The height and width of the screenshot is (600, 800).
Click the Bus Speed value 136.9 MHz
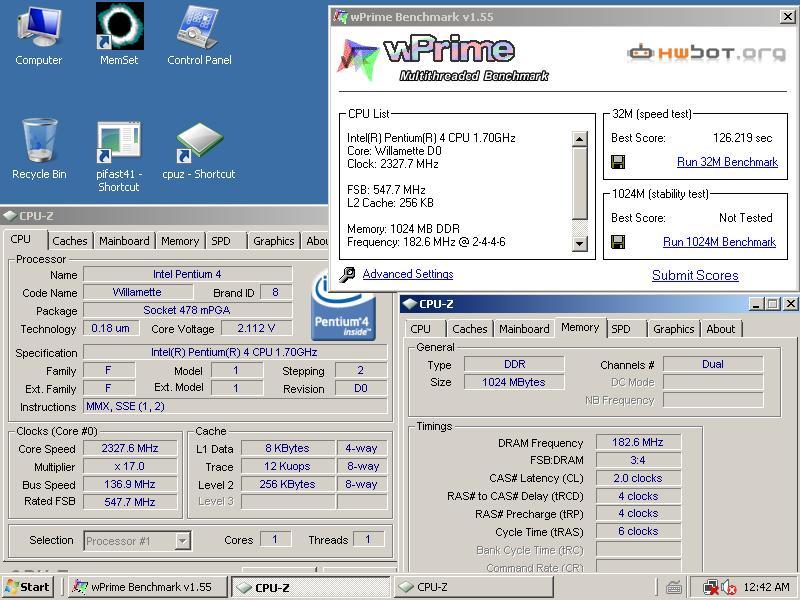(x=130, y=484)
